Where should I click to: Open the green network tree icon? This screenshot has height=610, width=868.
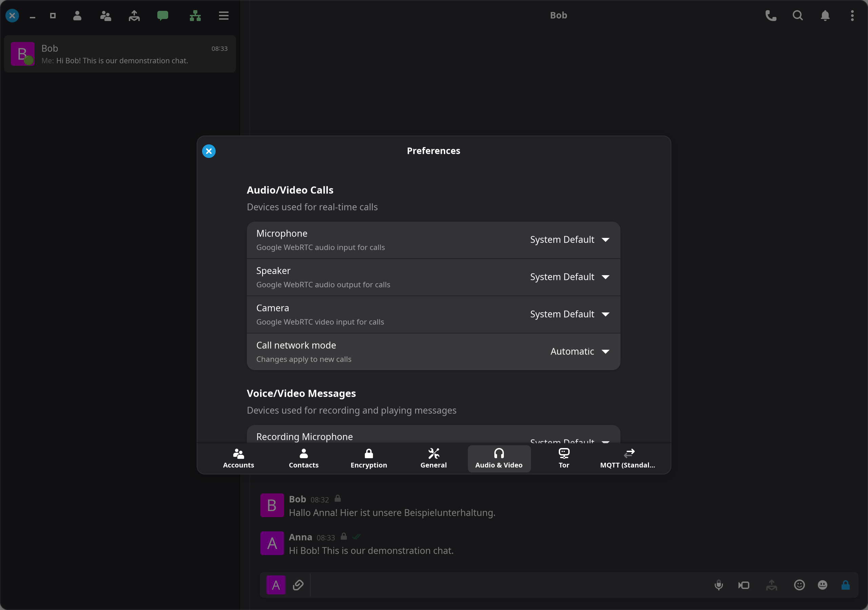click(195, 16)
